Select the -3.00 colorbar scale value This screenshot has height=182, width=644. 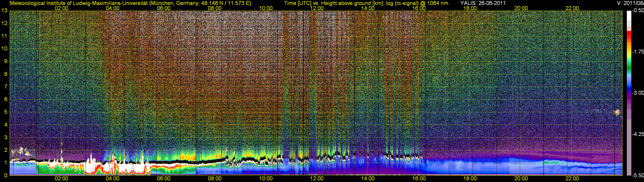click(x=638, y=93)
